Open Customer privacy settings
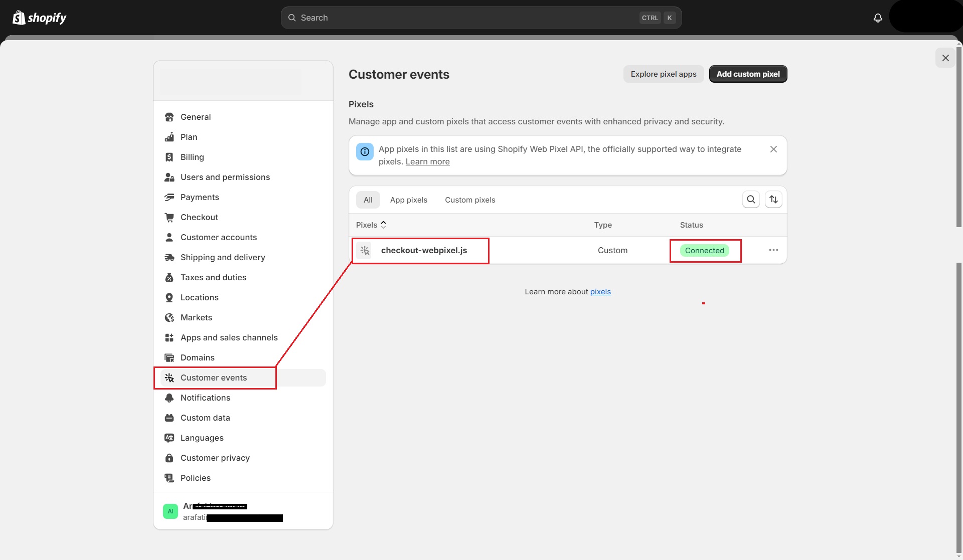The width and height of the screenshot is (963, 560). point(243,458)
